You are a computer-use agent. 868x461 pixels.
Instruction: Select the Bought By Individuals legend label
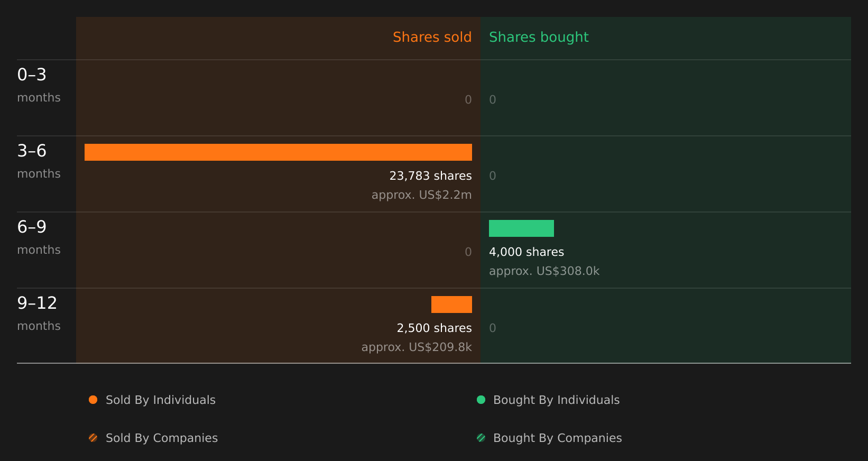pos(557,400)
